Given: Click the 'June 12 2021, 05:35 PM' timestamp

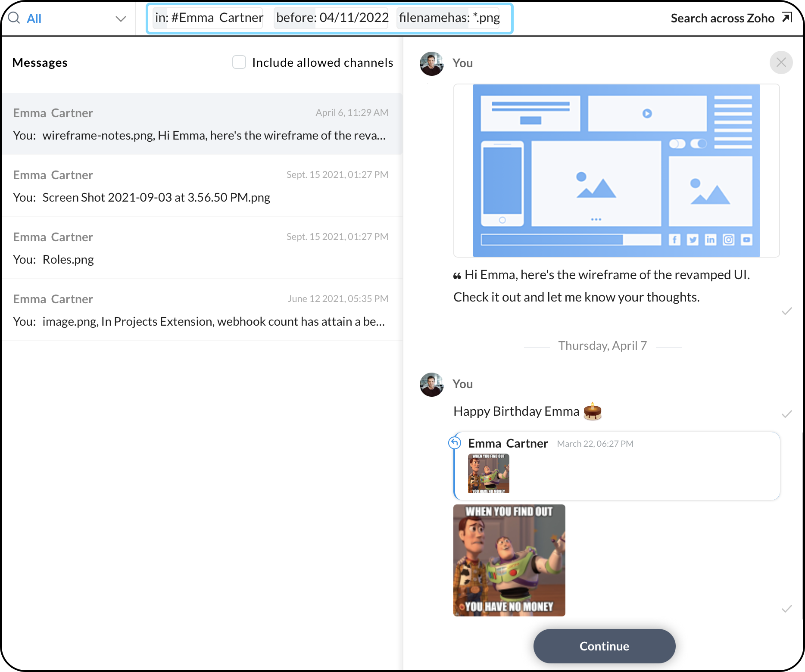Looking at the screenshot, I should coord(338,299).
